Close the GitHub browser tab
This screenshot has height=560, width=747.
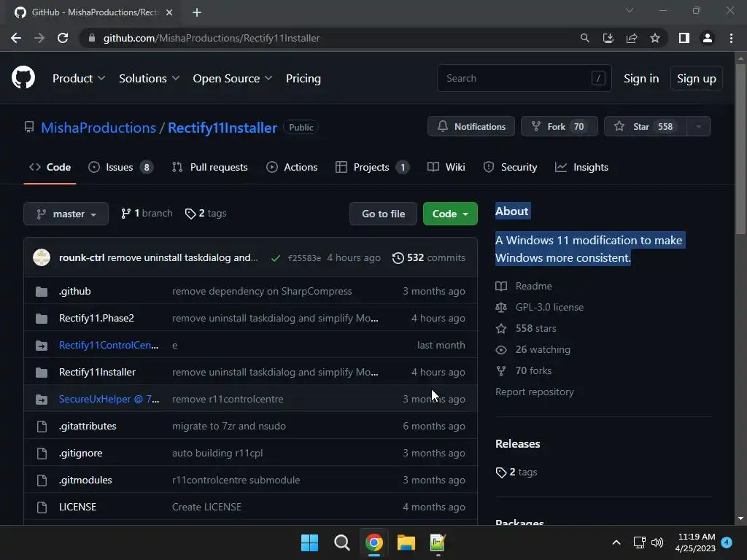click(169, 12)
